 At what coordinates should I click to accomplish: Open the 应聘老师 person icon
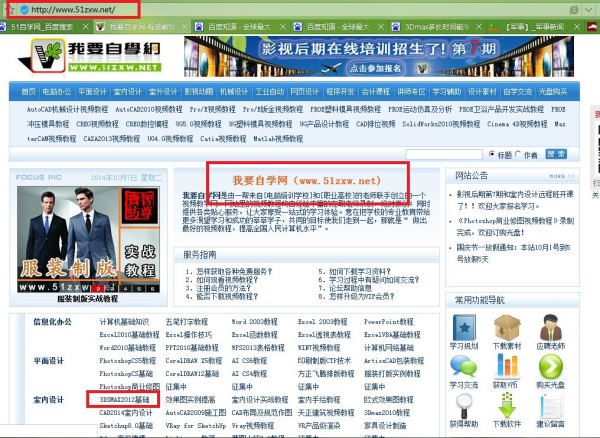[551, 327]
